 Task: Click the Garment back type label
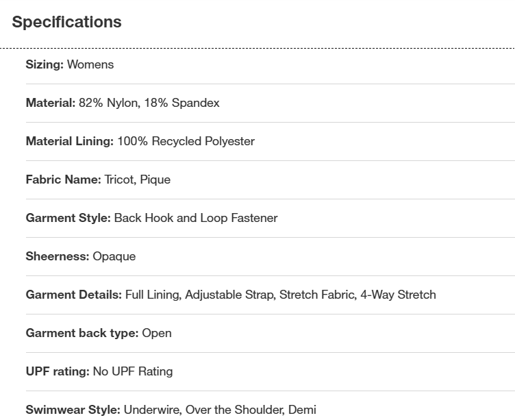(81, 333)
